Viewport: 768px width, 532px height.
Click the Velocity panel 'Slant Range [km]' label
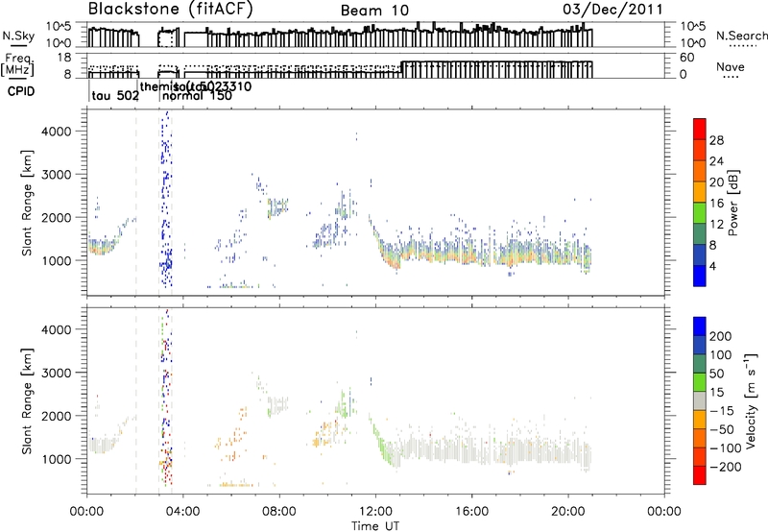click(27, 401)
